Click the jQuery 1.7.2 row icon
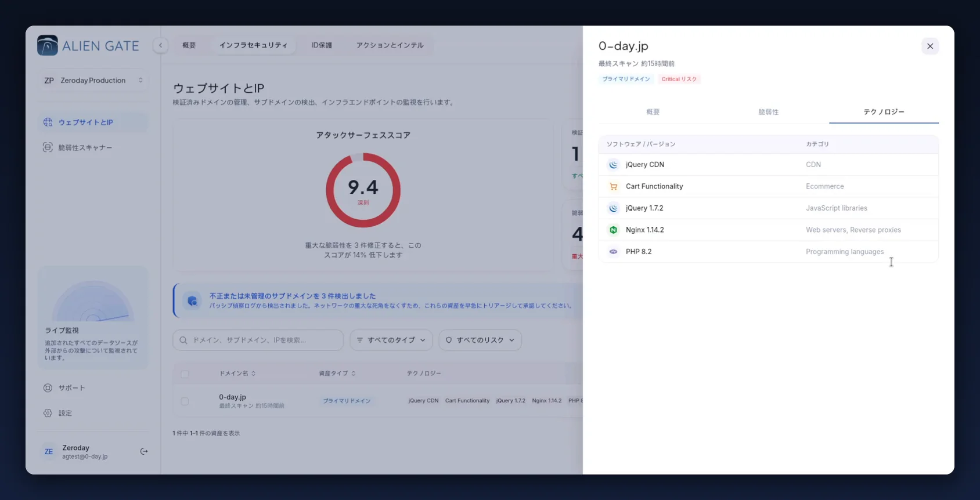Image resolution: width=980 pixels, height=500 pixels. click(x=613, y=208)
